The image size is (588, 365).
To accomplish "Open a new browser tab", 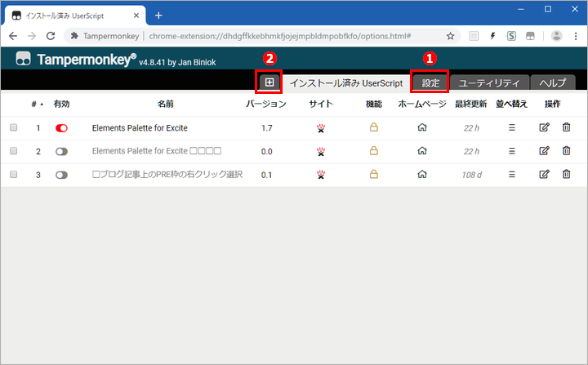I will (x=158, y=16).
